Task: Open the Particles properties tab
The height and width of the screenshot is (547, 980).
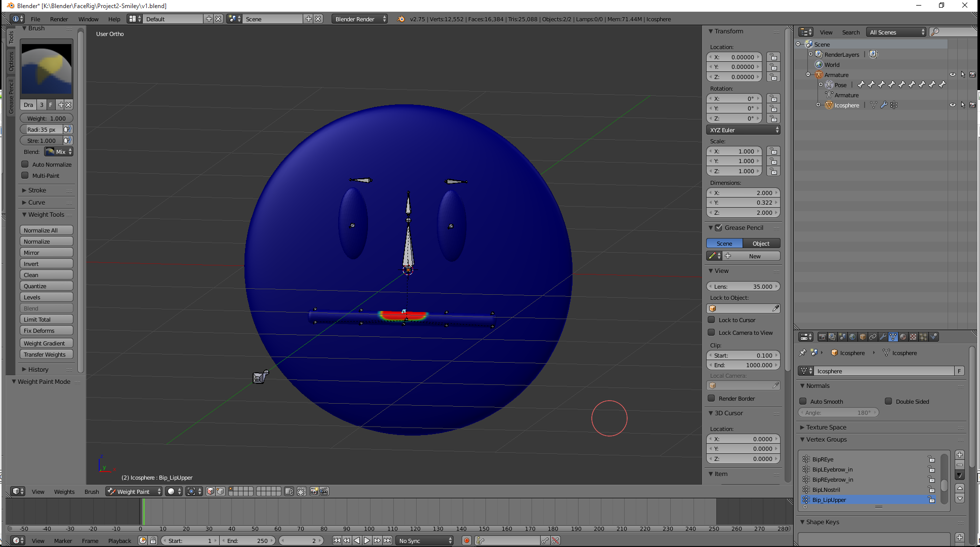Action: 923,337
